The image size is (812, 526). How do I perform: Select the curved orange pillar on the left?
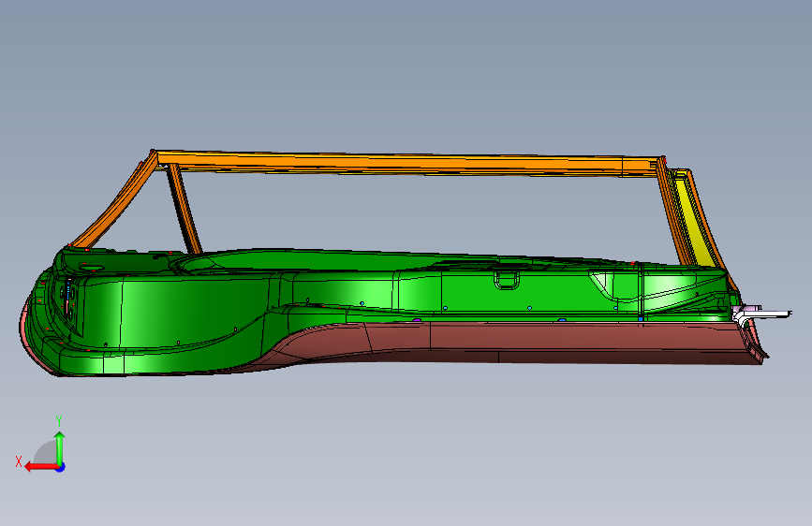coord(116,203)
